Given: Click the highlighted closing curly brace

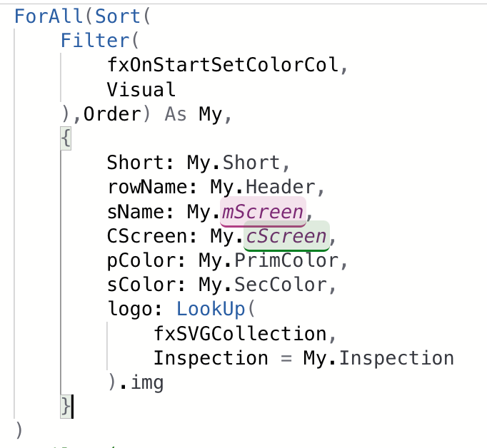Looking at the screenshot, I should pyautogui.click(x=66, y=407).
